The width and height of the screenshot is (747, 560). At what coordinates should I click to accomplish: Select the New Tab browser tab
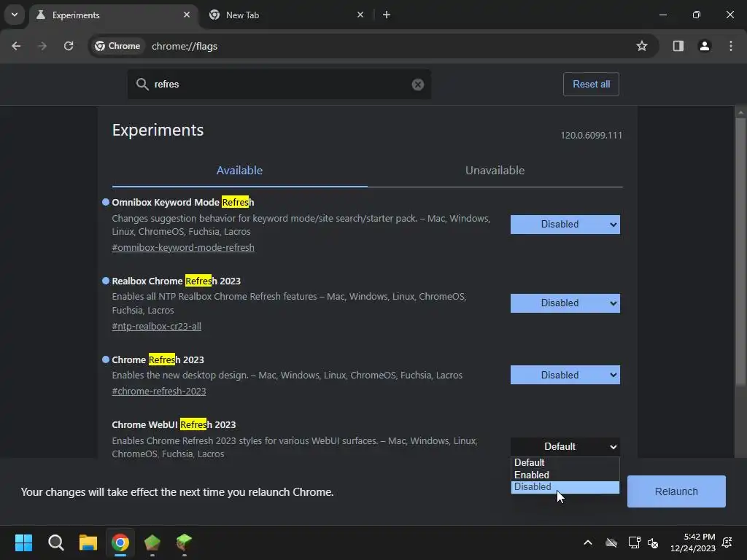[x=286, y=15]
